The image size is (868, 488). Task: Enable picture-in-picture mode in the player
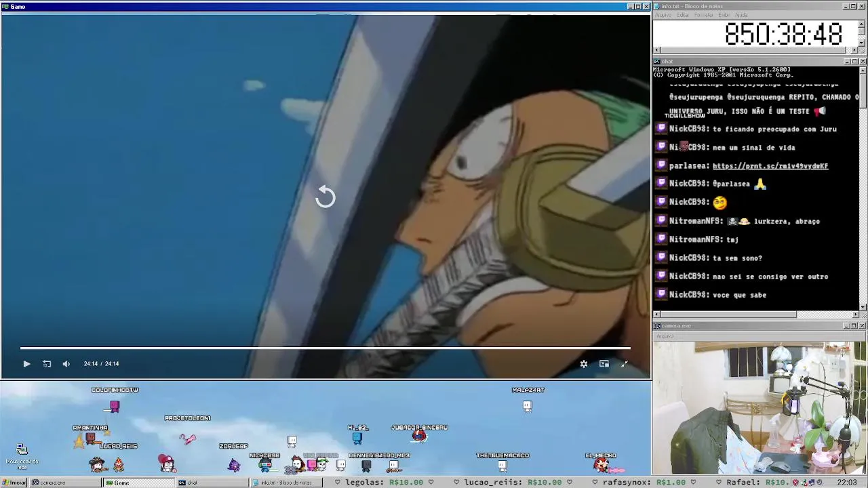pyautogui.click(x=604, y=364)
